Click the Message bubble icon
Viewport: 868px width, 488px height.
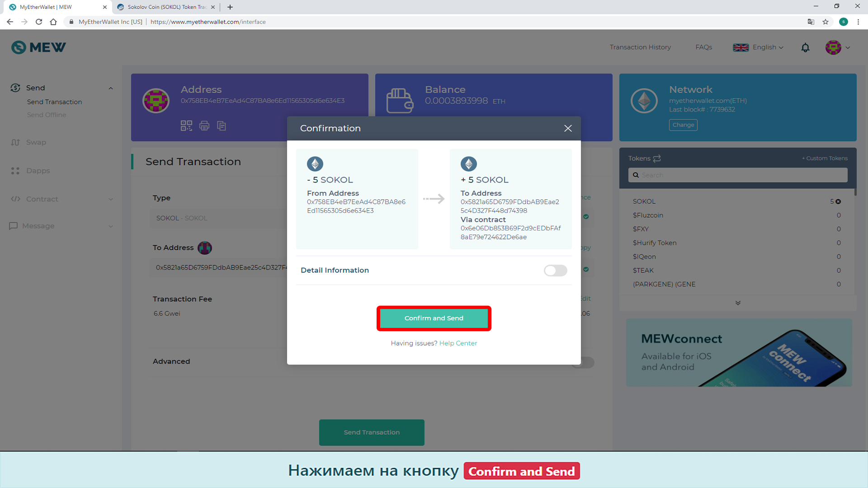point(14,226)
